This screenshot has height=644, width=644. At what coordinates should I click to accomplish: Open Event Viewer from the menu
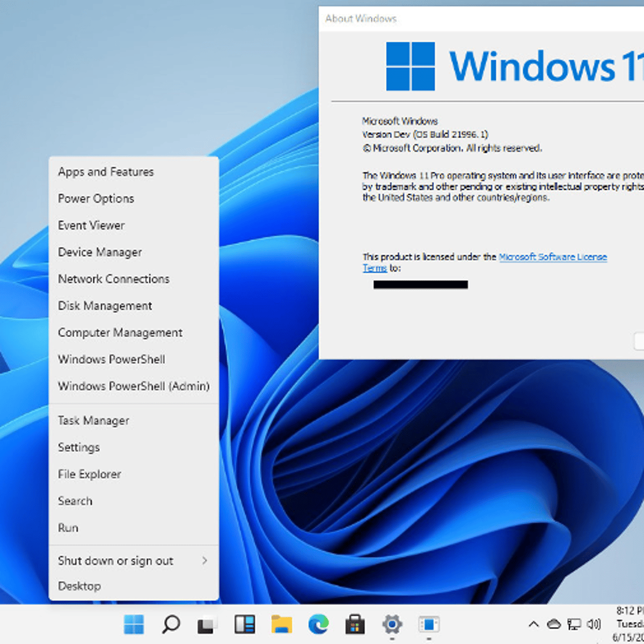pyautogui.click(x=134, y=225)
